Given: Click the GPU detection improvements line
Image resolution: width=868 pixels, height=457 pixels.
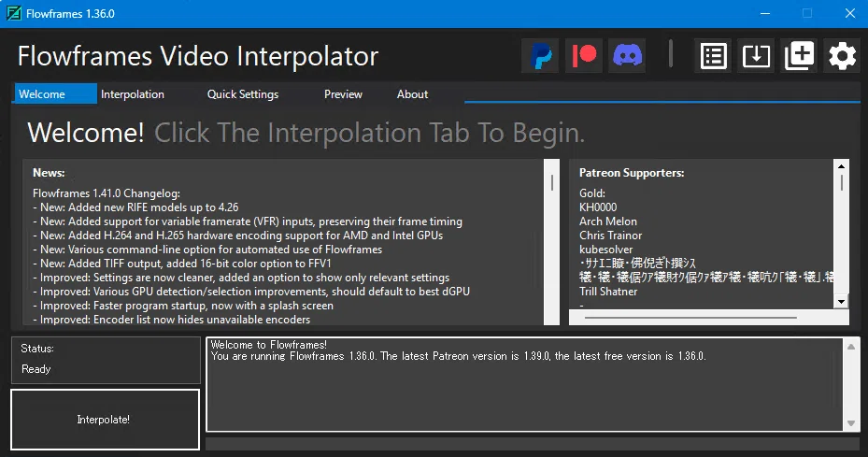Looking at the screenshot, I should 251,292.
